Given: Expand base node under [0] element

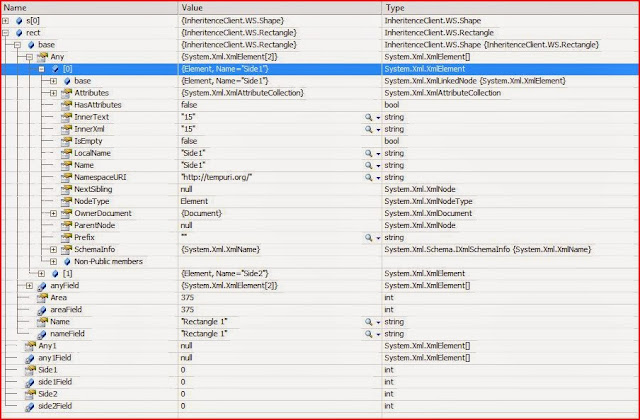Looking at the screenshot, I should pos(53,81).
